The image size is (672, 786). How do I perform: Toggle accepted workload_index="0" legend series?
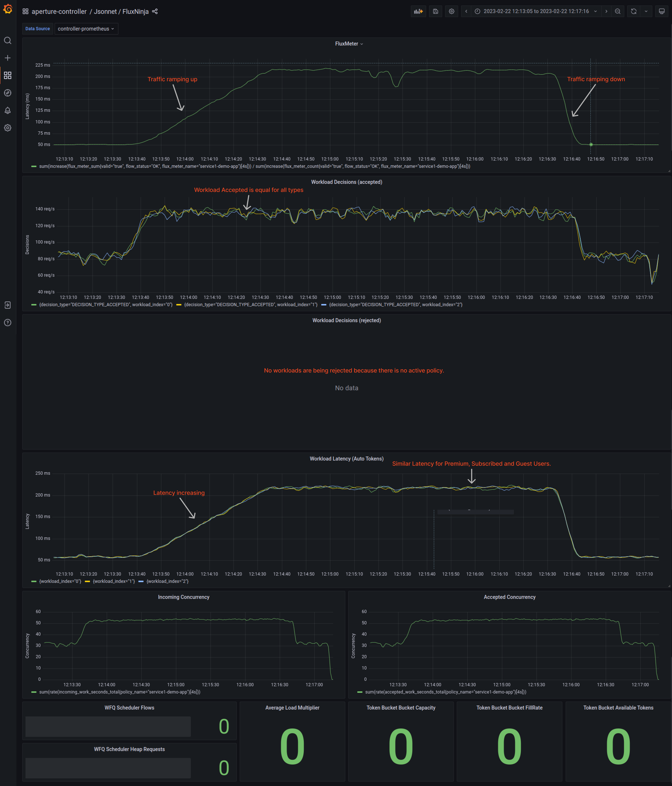[106, 305]
